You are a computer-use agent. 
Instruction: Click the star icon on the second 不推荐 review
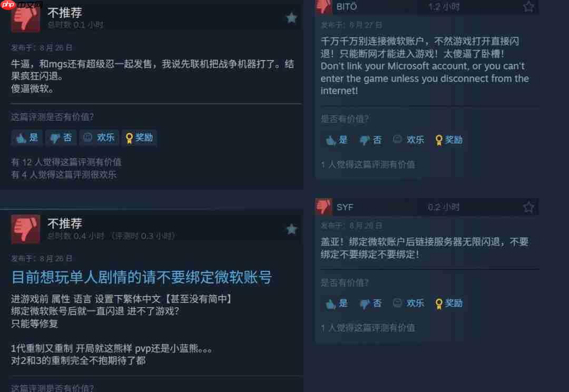point(291,229)
